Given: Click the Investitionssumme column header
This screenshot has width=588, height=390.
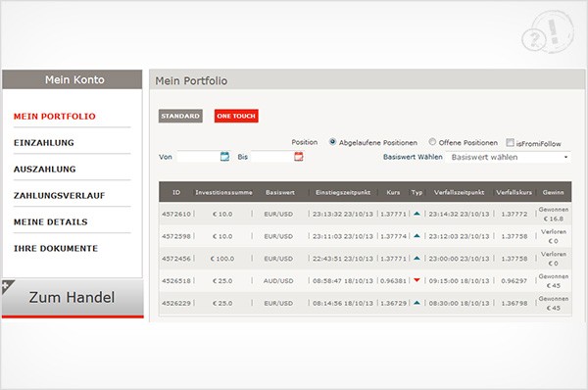Looking at the screenshot, I should (223, 192).
